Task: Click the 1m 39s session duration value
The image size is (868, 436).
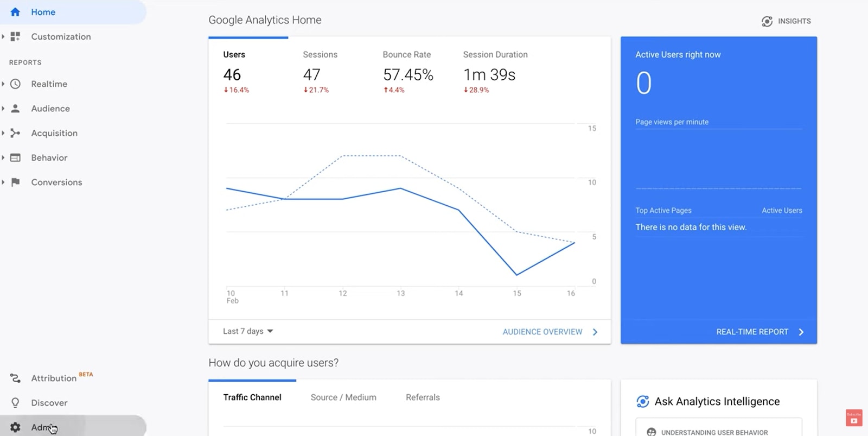Action: [x=489, y=74]
